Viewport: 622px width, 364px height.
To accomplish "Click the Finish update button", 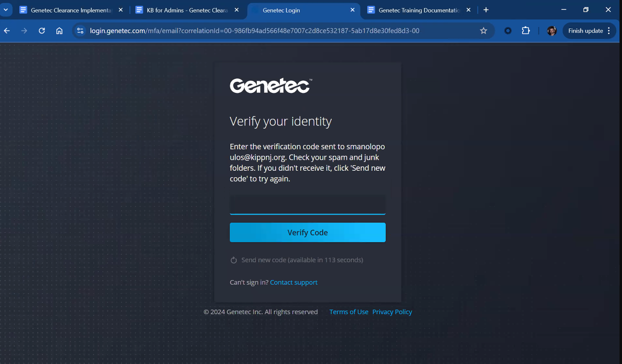I will [586, 31].
